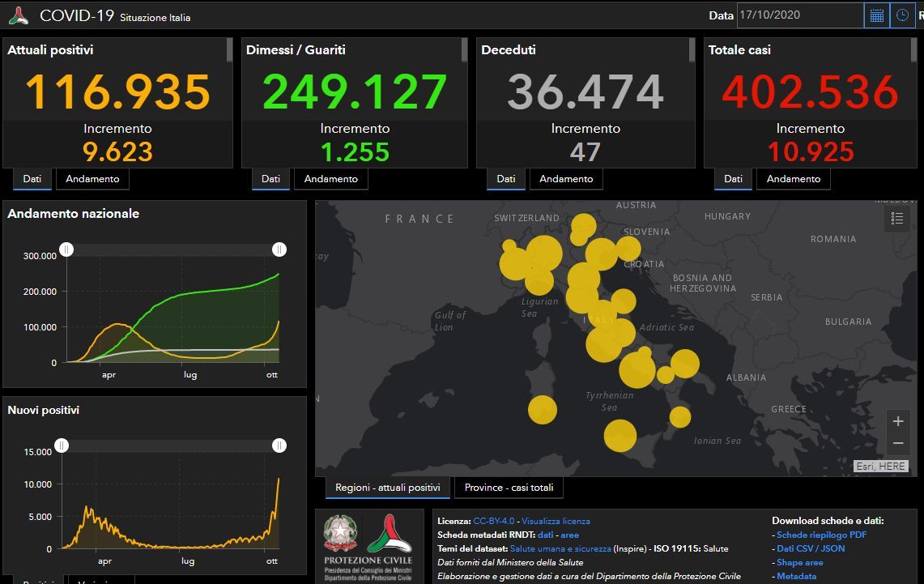The image size is (924, 584).
Task: Open the Dati CSV / JSON link
Action: tap(810, 548)
